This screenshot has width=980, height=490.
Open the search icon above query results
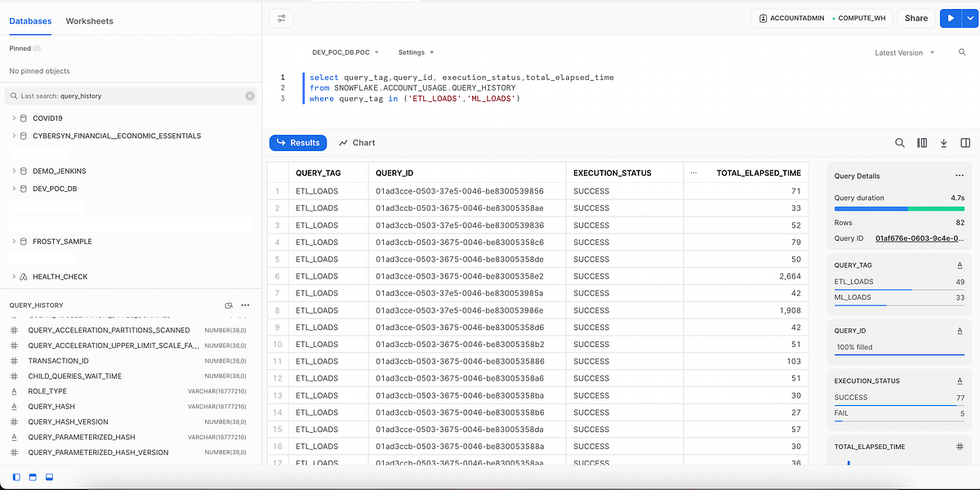[900, 142]
